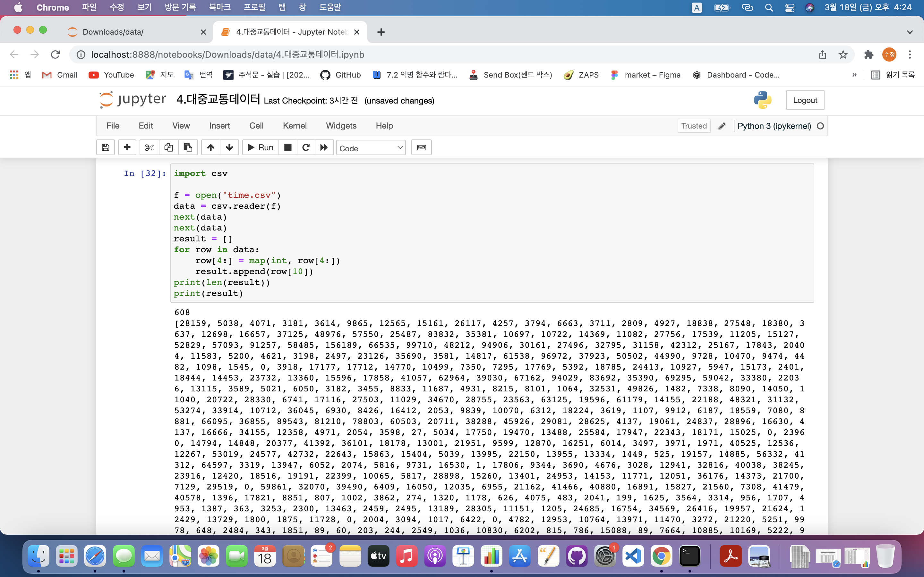This screenshot has height=577, width=924.
Task: Run the current cell
Action: tap(261, 148)
